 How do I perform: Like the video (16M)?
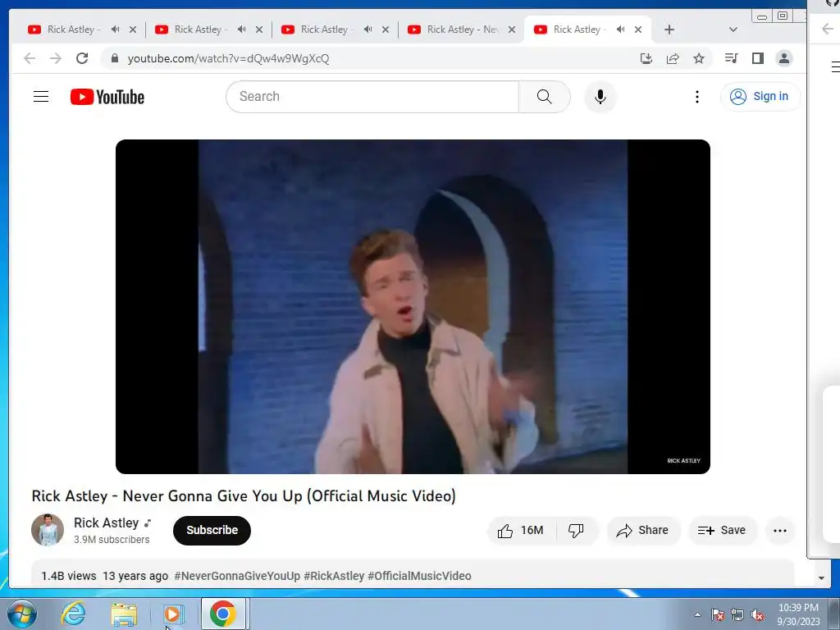pyautogui.click(x=520, y=531)
